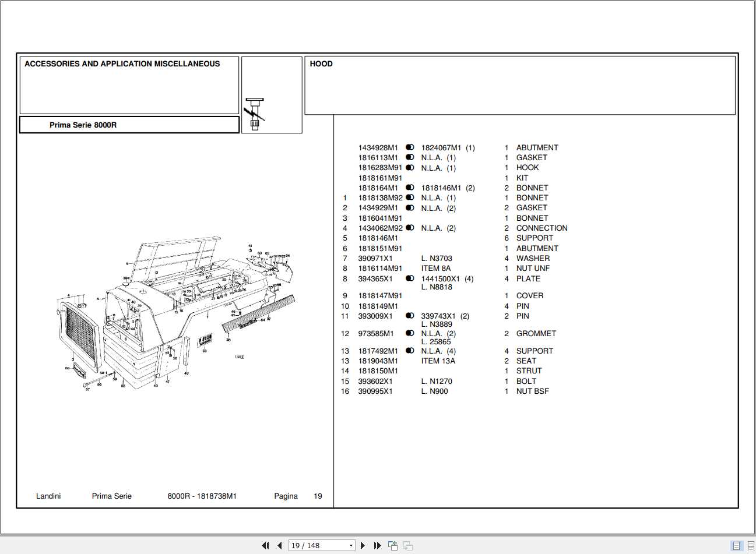Select part number 393602X1

tap(375, 381)
